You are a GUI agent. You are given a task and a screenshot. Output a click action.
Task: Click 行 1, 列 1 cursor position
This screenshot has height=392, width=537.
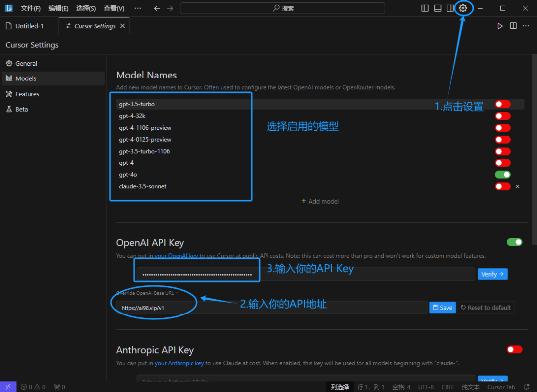pyautogui.click(x=371, y=387)
